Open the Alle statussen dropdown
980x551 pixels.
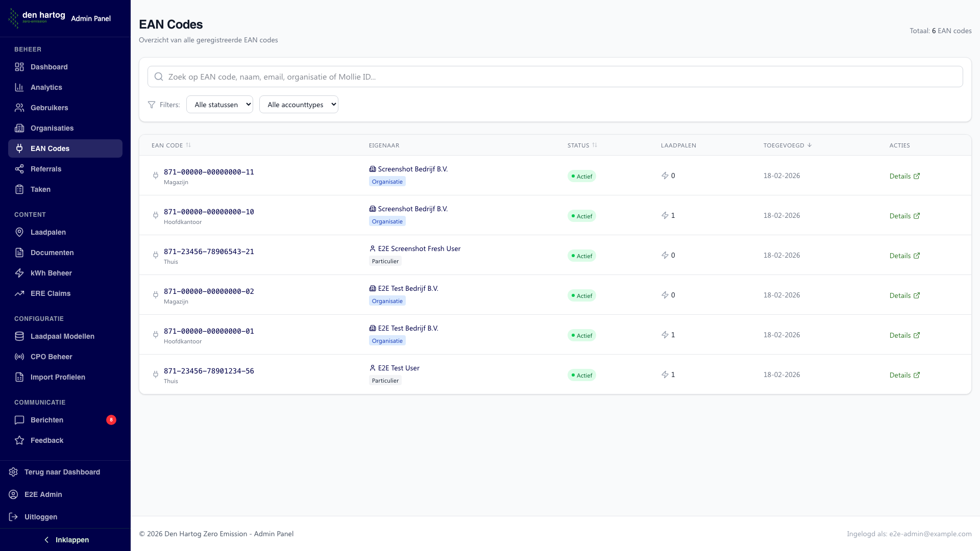click(219, 105)
